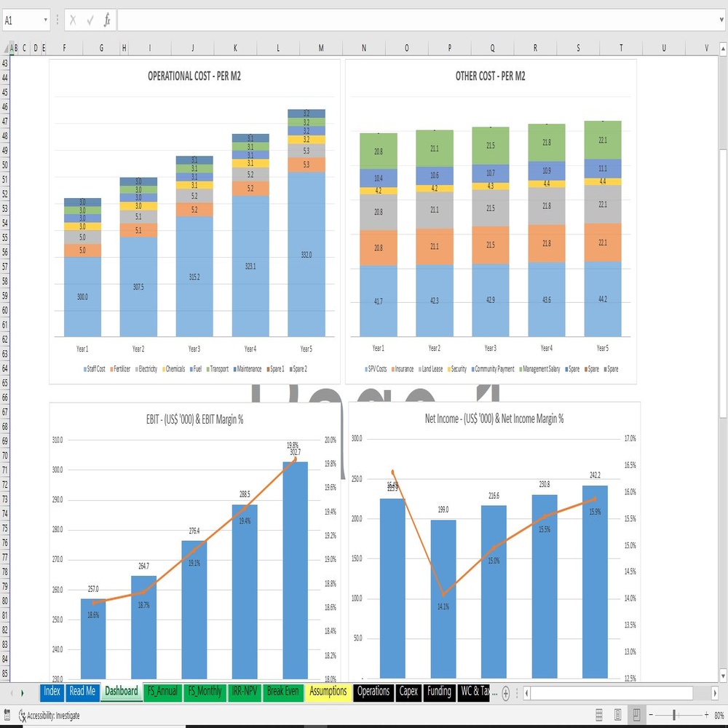Click the Insert Function fx icon
728x728 pixels.
pos(107,20)
